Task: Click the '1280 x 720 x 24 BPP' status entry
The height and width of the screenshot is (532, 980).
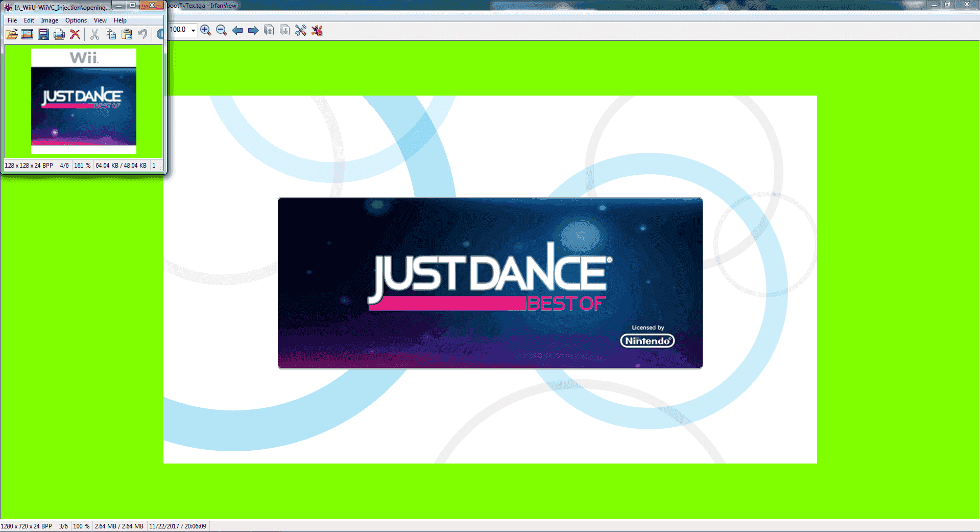Action: point(27,526)
